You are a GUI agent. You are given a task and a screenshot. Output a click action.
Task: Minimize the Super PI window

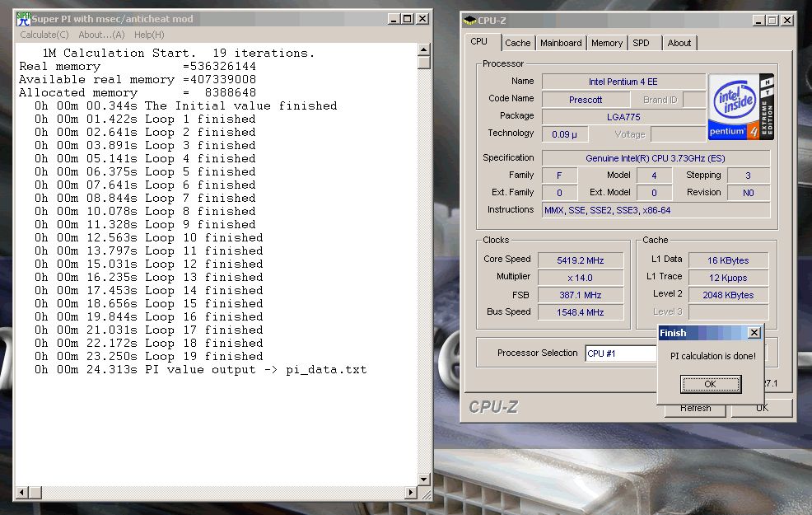(x=394, y=19)
